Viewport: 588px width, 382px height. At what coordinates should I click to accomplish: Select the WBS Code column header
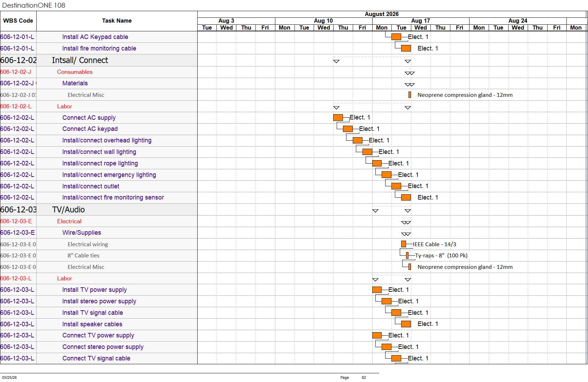pyautogui.click(x=18, y=21)
